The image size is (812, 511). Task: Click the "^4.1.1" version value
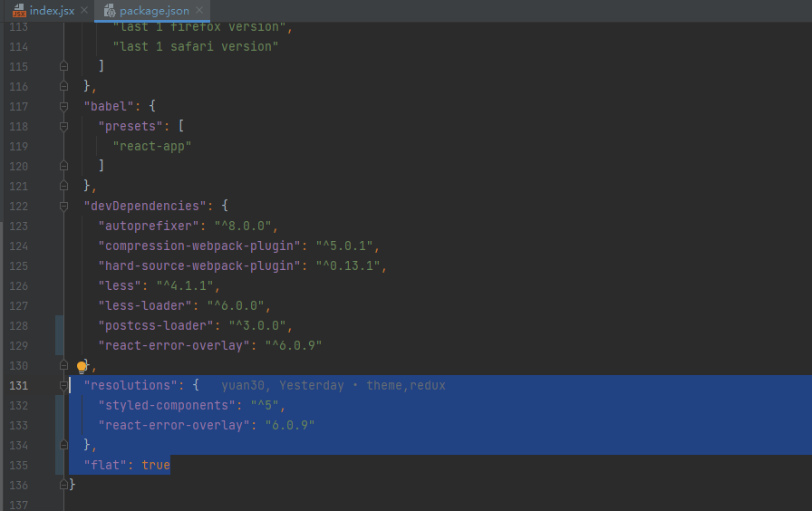[185, 285]
